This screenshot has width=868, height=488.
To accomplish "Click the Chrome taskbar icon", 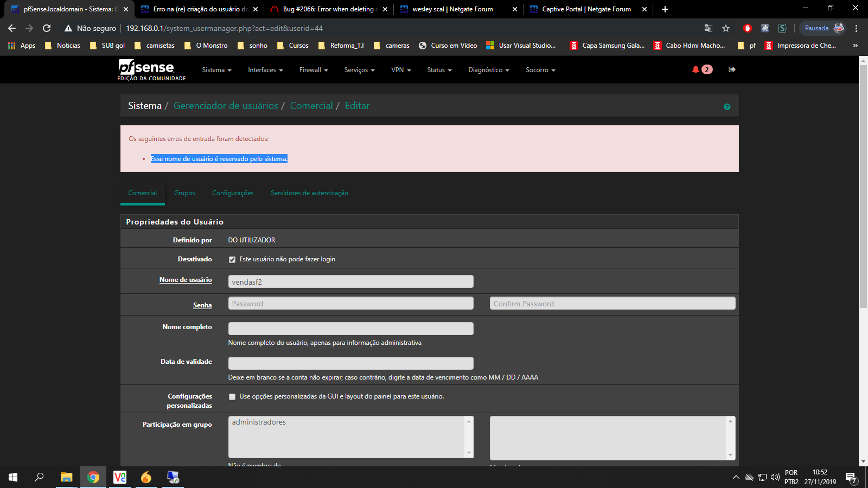I will pyautogui.click(x=93, y=477).
